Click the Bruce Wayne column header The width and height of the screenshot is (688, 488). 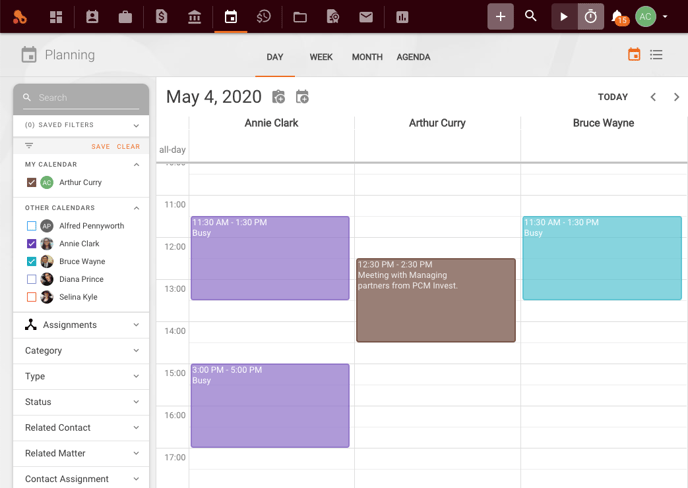point(603,123)
